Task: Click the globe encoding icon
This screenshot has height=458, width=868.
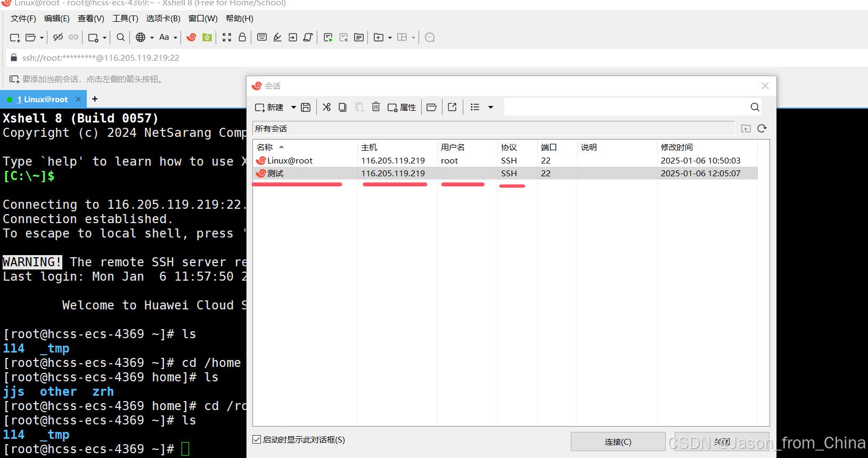Action: coord(141,37)
